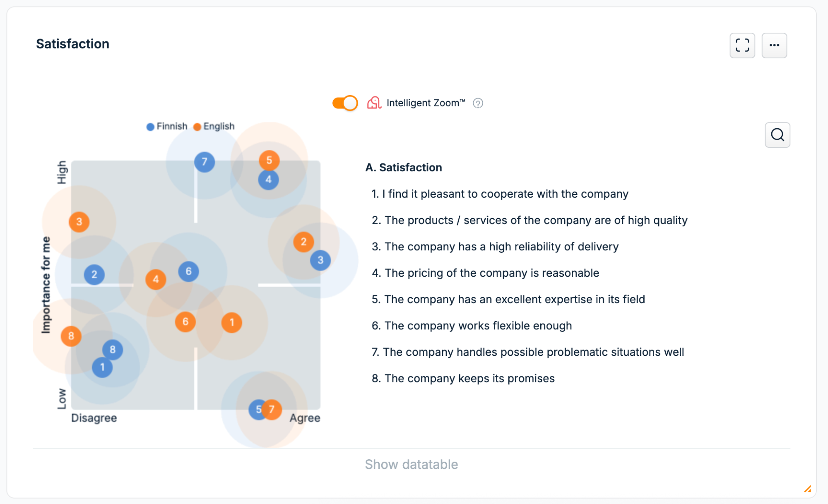Expand the Show datatable section
This screenshot has width=828, height=504.
coord(411,464)
